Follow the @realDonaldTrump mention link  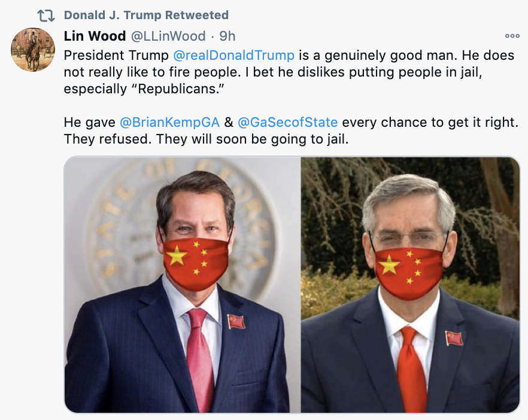coord(233,55)
